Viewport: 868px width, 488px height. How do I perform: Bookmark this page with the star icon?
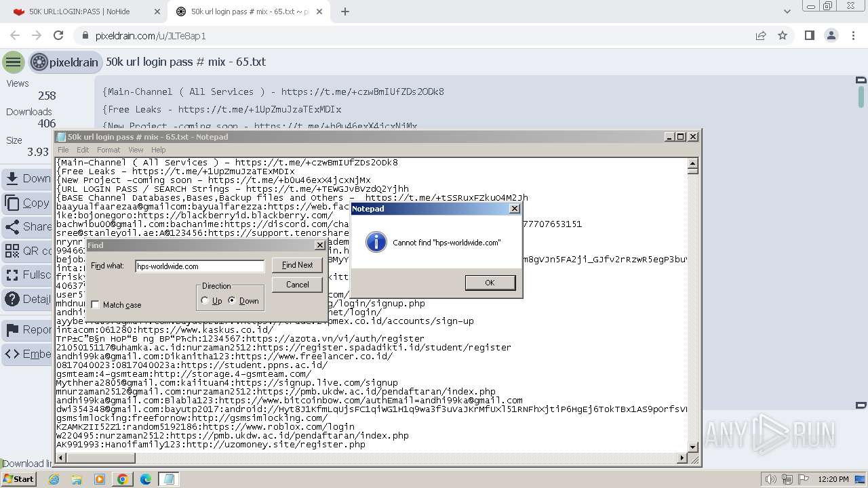click(783, 35)
